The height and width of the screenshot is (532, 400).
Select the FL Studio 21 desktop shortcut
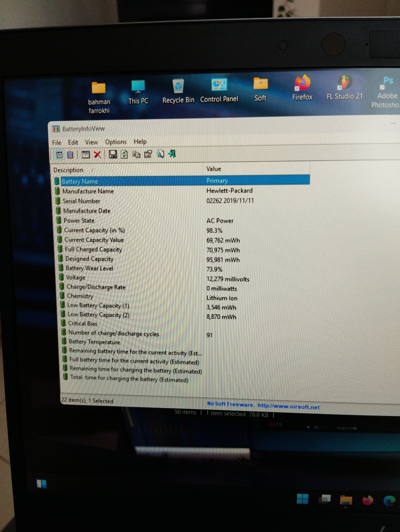pos(345,87)
